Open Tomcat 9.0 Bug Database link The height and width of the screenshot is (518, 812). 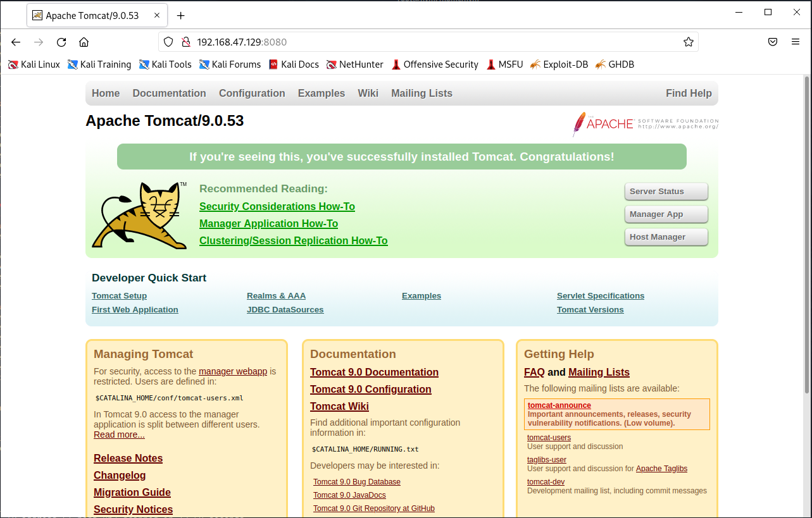pos(357,482)
